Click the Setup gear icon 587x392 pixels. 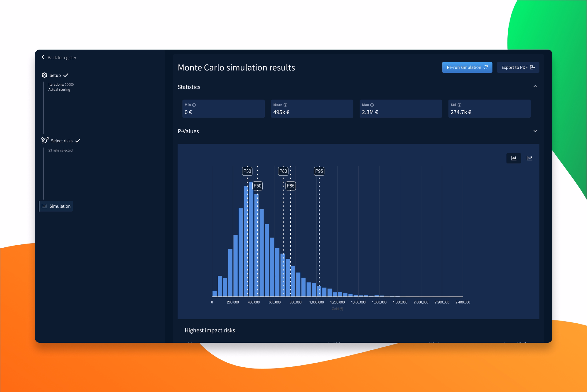pyautogui.click(x=44, y=75)
